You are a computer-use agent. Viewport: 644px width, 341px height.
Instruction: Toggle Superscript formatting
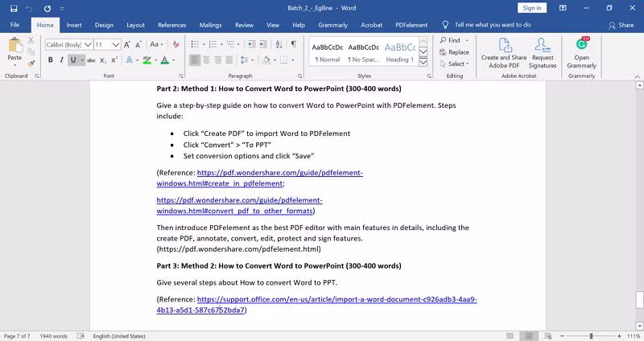coord(114,60)
